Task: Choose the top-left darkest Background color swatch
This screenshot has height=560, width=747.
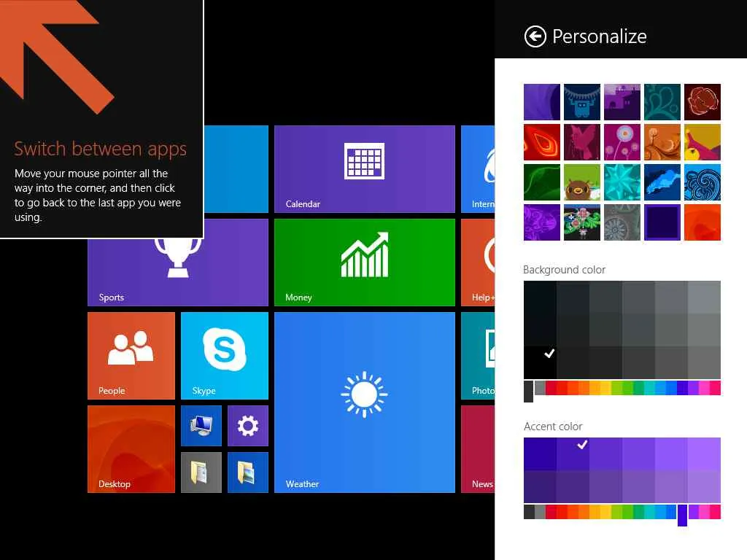Action: click(541, 297)
